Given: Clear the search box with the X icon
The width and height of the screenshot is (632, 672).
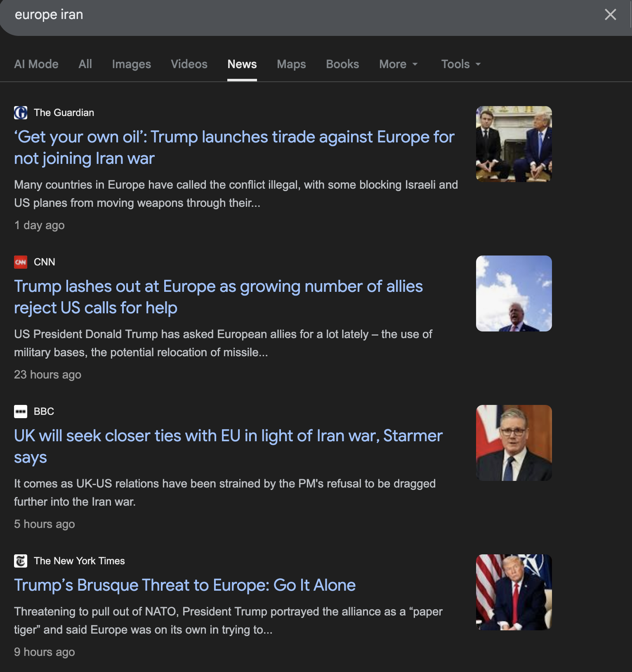Looking at the screenshot, I should point(610,15).
